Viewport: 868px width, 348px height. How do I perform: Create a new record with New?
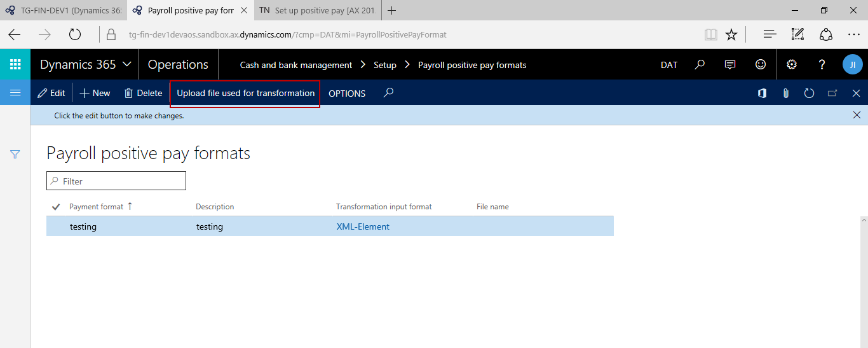[x=95, y=93]
